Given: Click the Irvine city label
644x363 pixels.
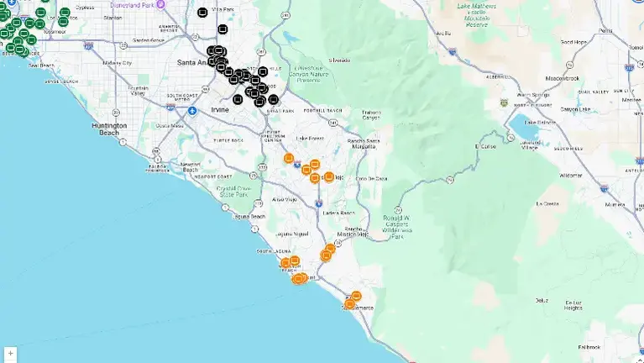Looking at the screenshot, I should [220, 110].
